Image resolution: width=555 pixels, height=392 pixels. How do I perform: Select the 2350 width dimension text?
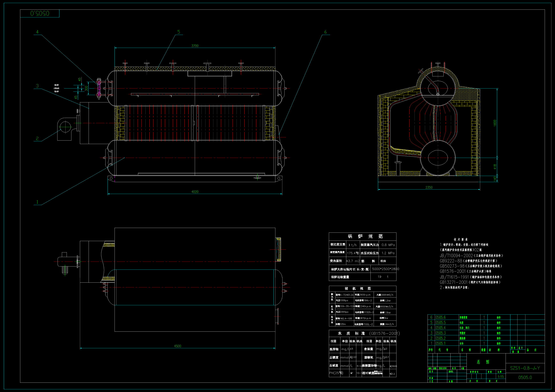429,187
